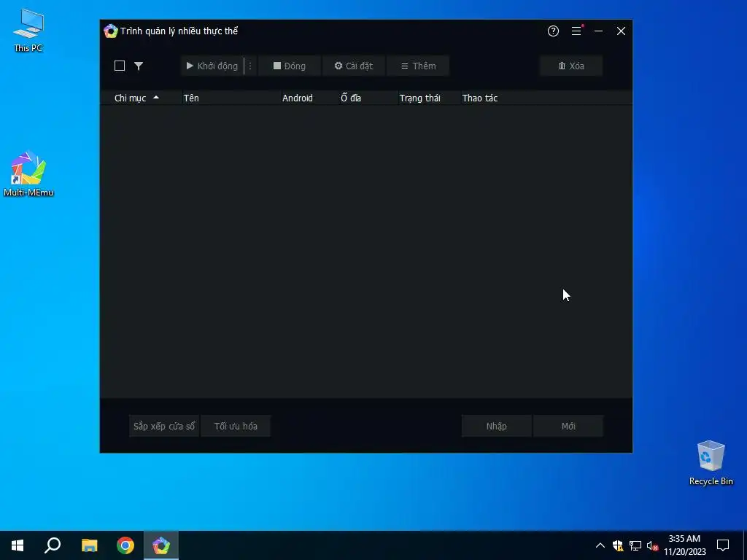Screen dimensions: 747x560
Task: Click the muted volume tray icon
Action: (652, 545)
